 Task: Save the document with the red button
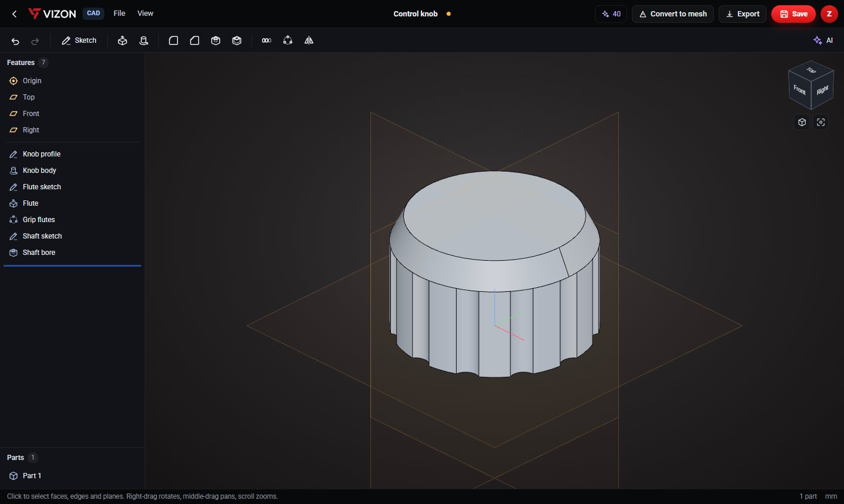(794, 14)
